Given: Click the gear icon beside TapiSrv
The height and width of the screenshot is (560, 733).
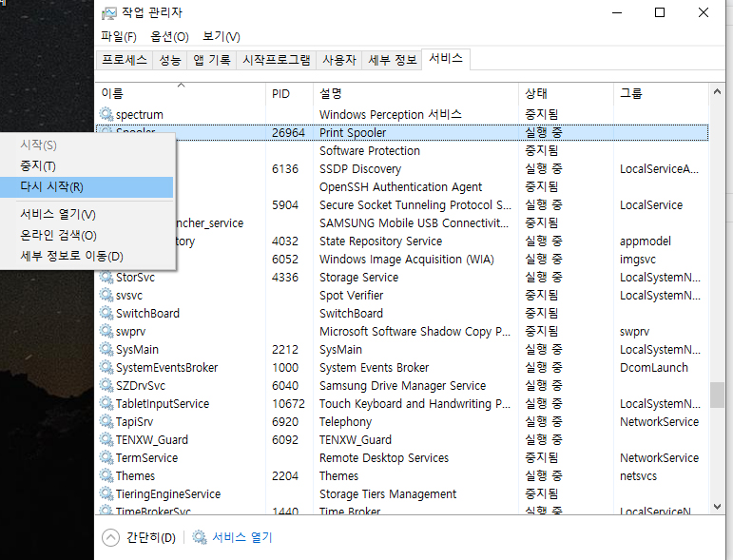Looking at the screenshot, I should tap(106, 421).
